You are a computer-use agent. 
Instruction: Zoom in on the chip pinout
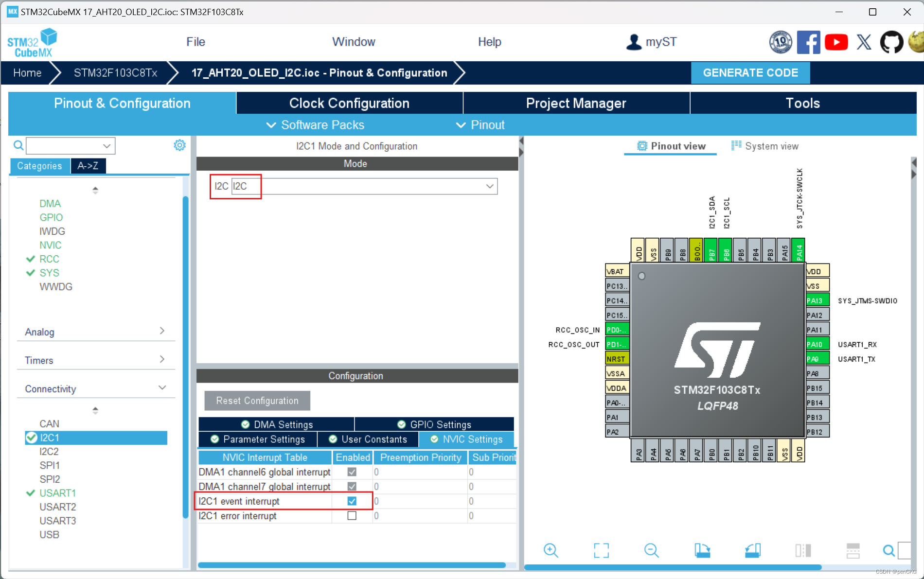(x=551, y=550)
